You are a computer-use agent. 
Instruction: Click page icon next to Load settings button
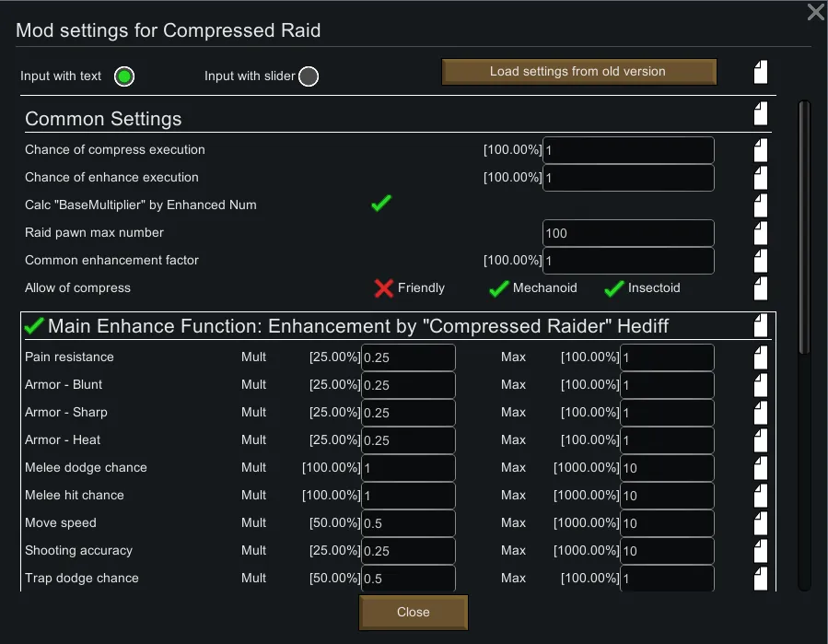[x=760, y=72]
